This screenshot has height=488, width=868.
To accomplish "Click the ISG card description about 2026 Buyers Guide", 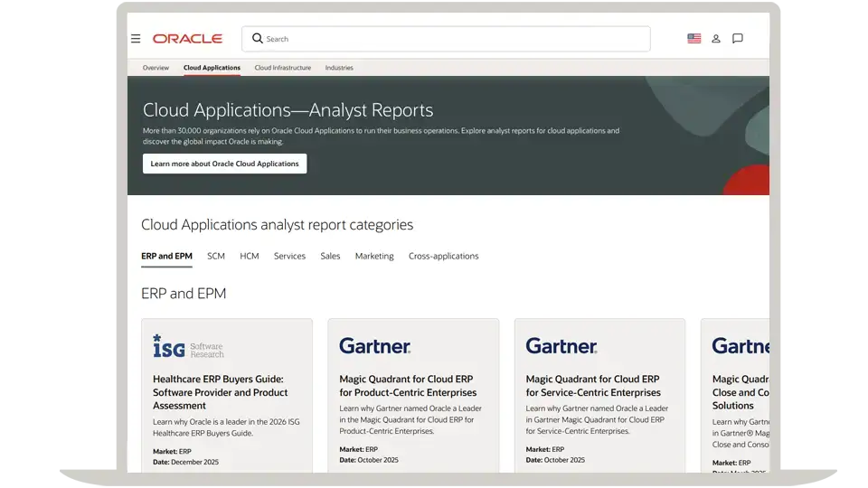I will coord(226,427).
